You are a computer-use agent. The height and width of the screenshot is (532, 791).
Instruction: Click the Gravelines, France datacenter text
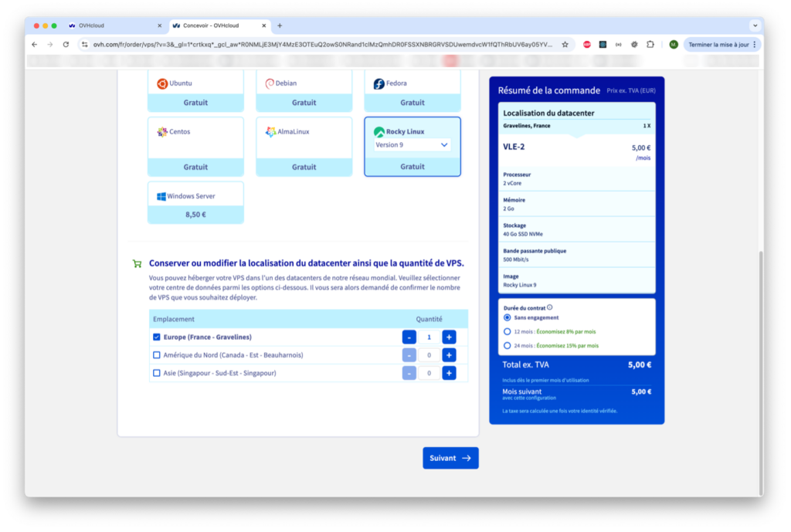tap(527, 126)
